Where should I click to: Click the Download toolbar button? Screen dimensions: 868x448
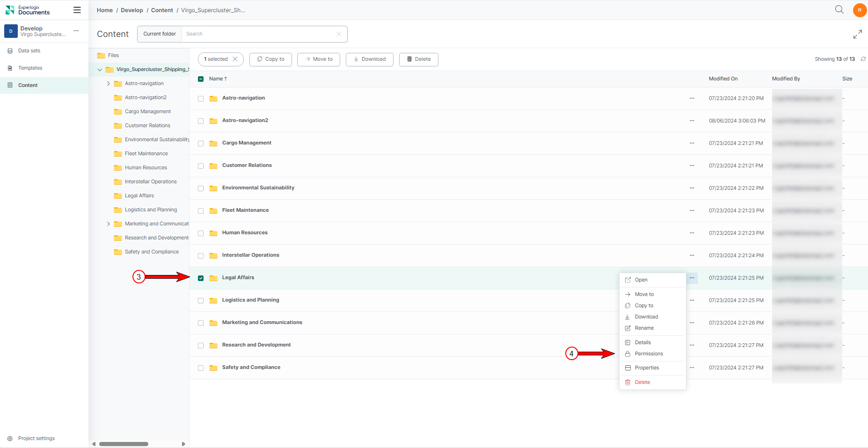pos(370,59)
